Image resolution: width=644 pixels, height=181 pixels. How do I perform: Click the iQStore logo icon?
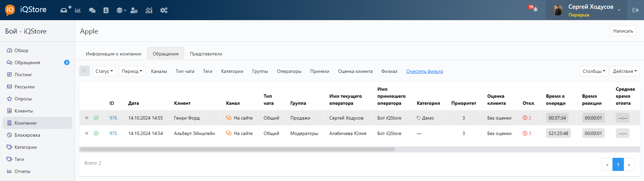(x=10, y=10)
